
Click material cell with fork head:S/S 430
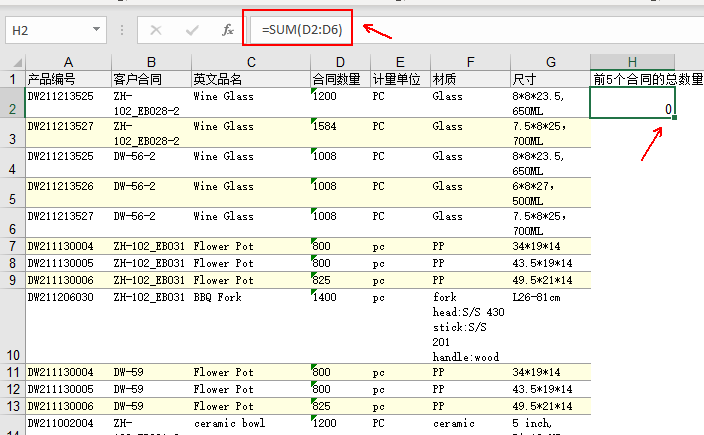[x=470, y=326]
